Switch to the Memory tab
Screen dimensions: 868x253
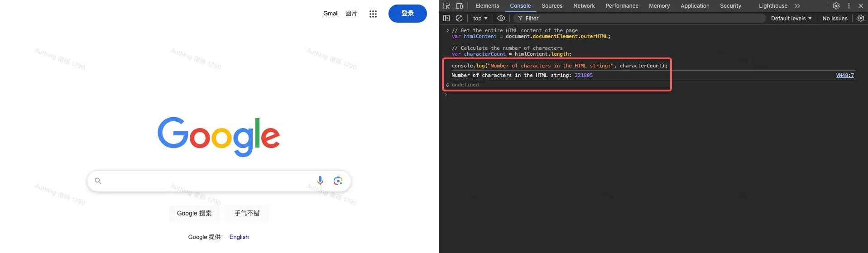coord(659,6)
